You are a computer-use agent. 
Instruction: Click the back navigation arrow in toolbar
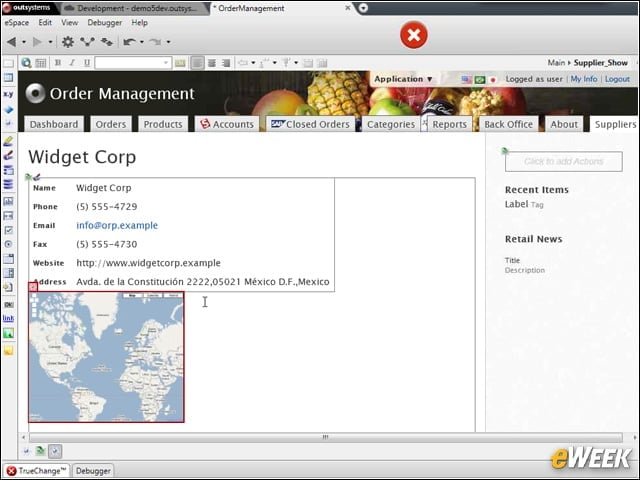click(11, 42)
